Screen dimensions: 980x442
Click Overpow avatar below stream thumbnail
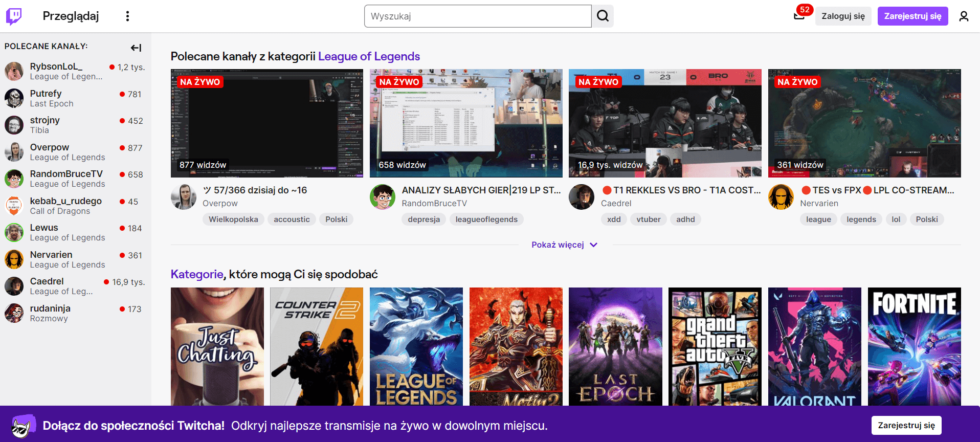pos(184,197)
